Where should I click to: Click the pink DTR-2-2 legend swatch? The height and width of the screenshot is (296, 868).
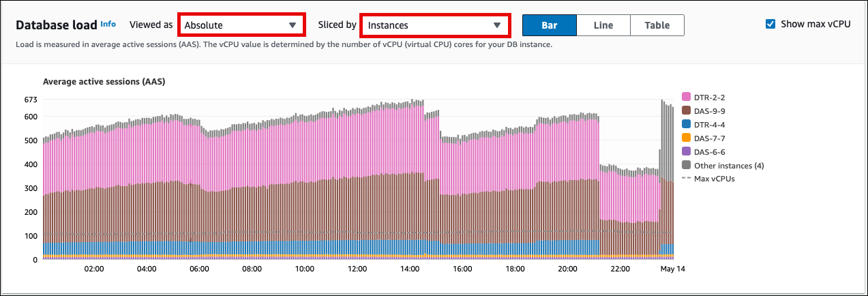[687, 98]
